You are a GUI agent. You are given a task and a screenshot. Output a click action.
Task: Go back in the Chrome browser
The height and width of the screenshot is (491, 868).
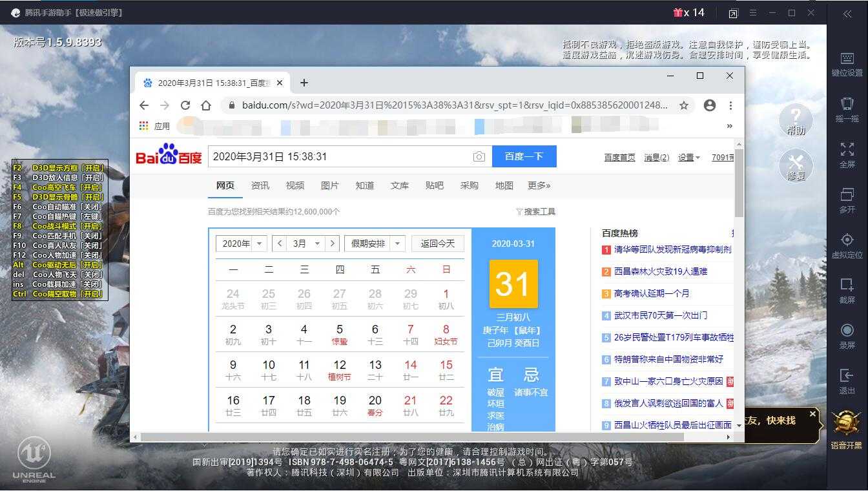click(x=144, y=105)
